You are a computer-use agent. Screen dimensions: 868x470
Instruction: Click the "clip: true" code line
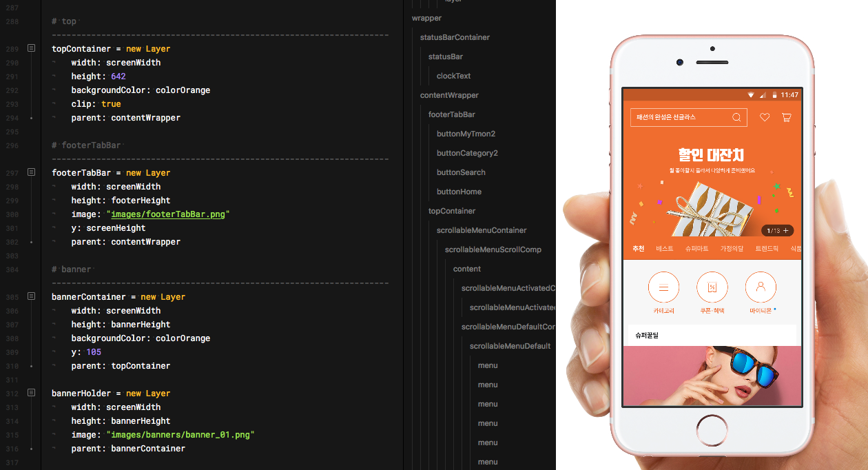tap(96, 104)
